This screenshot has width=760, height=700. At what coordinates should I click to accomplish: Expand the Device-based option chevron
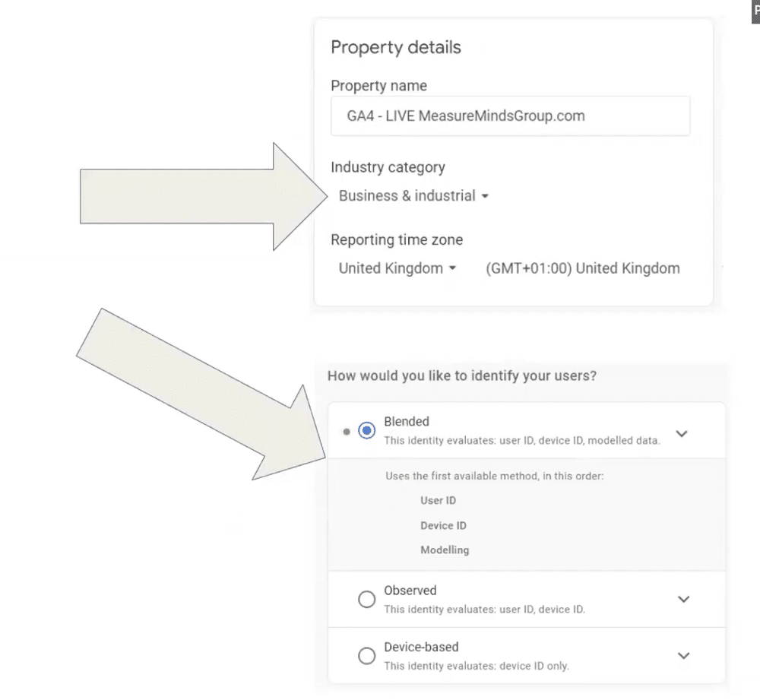[683, 655]
